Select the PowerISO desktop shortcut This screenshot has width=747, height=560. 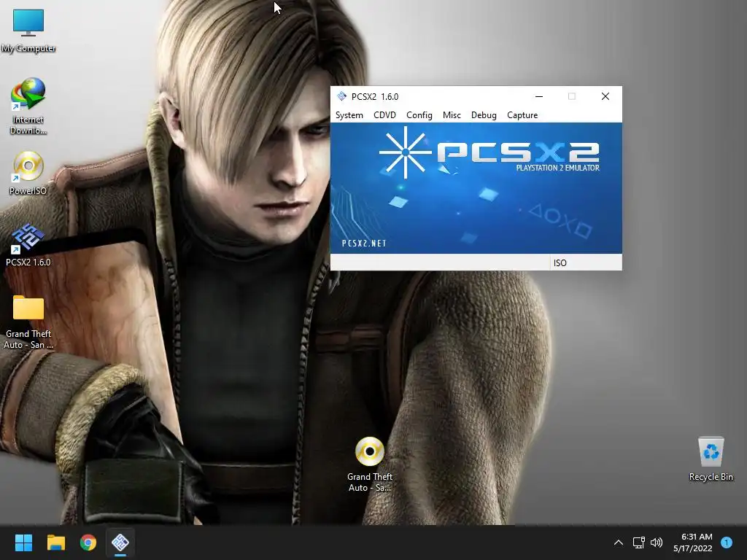pos(28,174)
